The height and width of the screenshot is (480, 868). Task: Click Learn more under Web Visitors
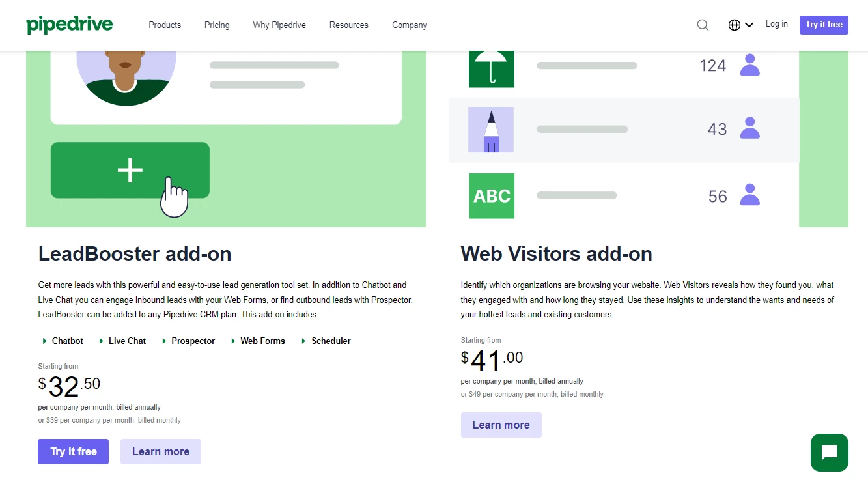(501, 425)
